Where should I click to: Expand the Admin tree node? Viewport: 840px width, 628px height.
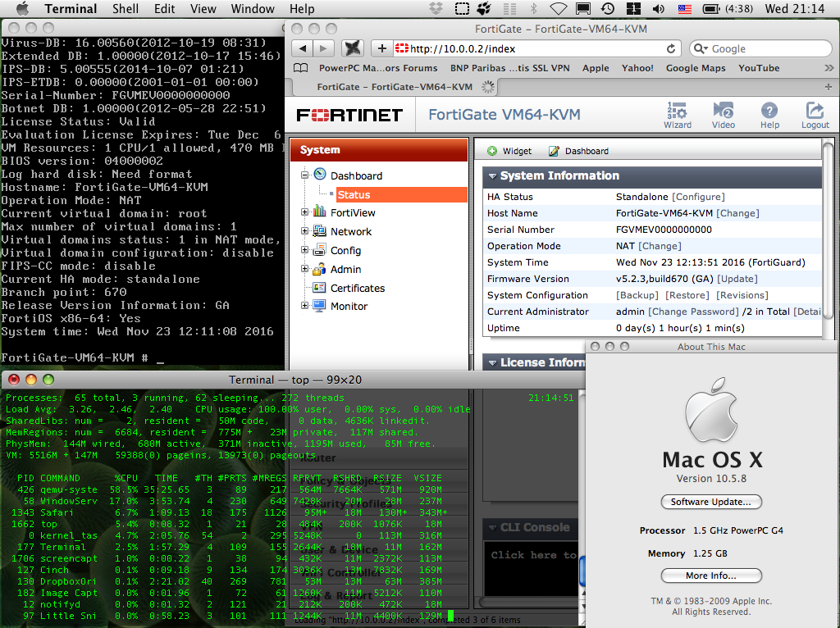click(x=304, y=268)
